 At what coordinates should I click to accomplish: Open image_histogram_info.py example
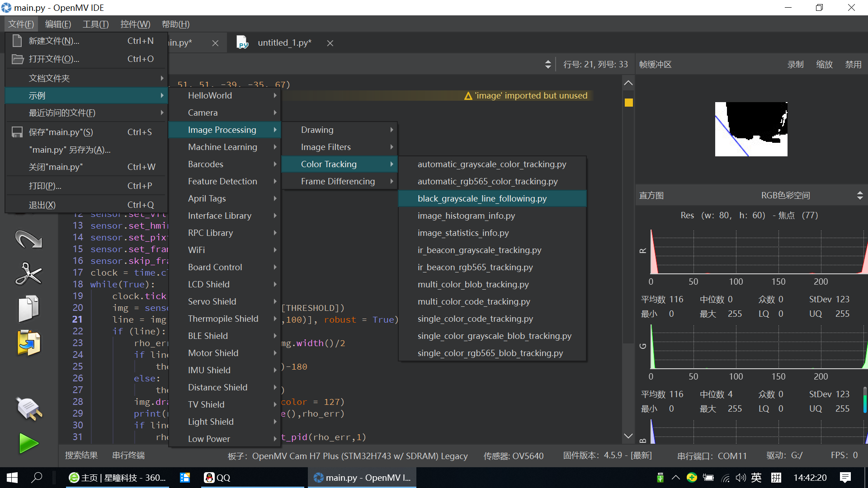click(492, 216)
